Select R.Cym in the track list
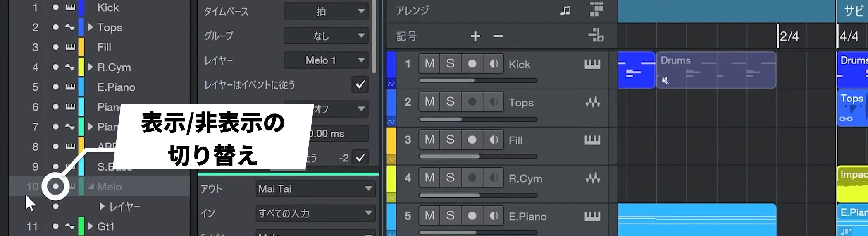This screenshot has height=236, width=868. [x=114, y=67]
